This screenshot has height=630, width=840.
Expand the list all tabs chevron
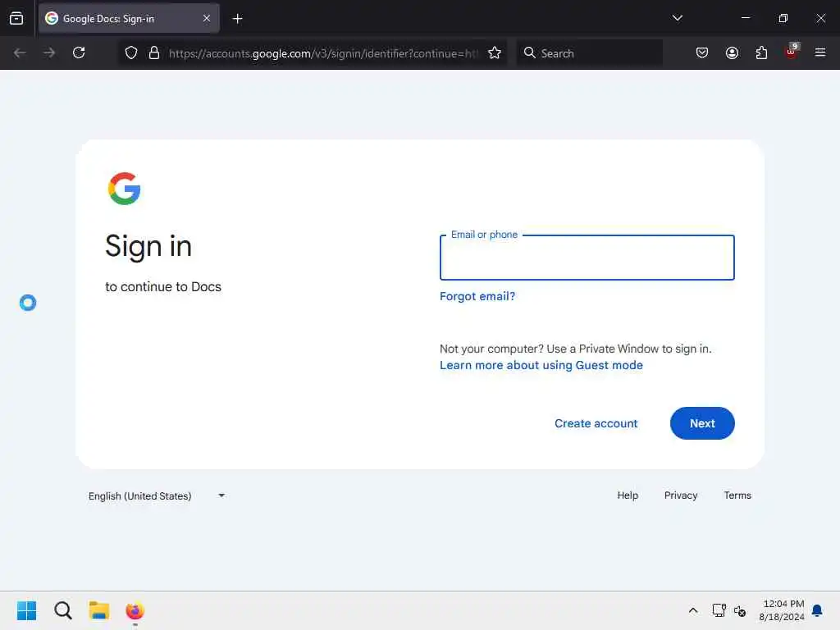click(x=677, y=18)
